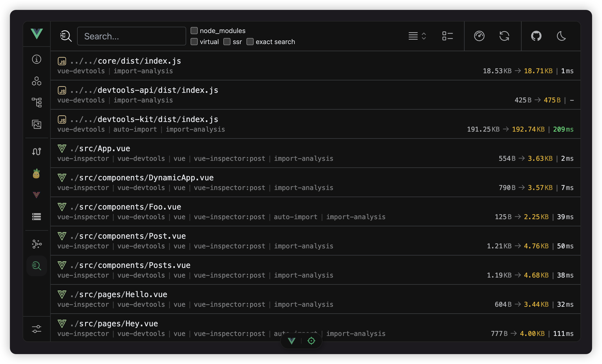Switch the list view mode
Viewport: 602px width, 364px height.
448,36
